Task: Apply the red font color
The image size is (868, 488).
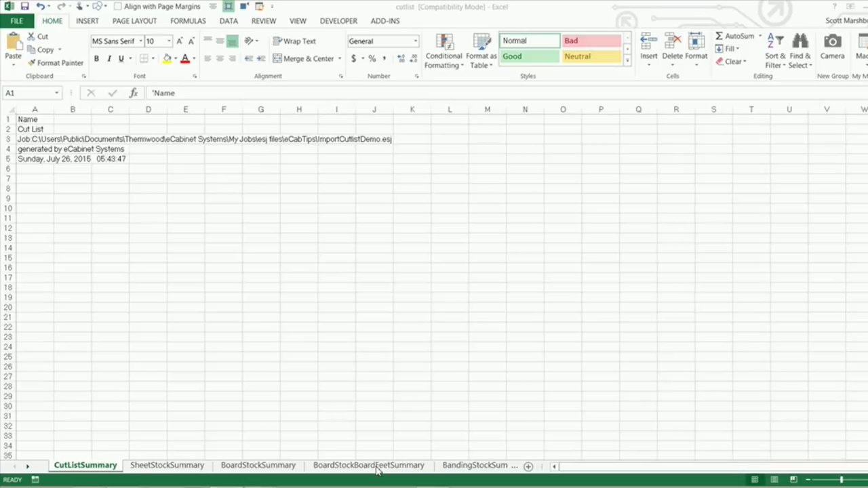Action: (x=185, y=59)
